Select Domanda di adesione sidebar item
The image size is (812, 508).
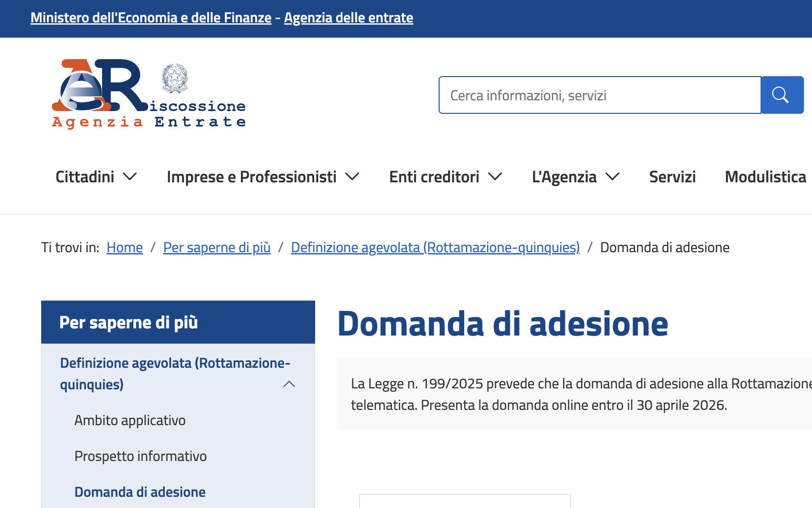(x=140, y=492)
